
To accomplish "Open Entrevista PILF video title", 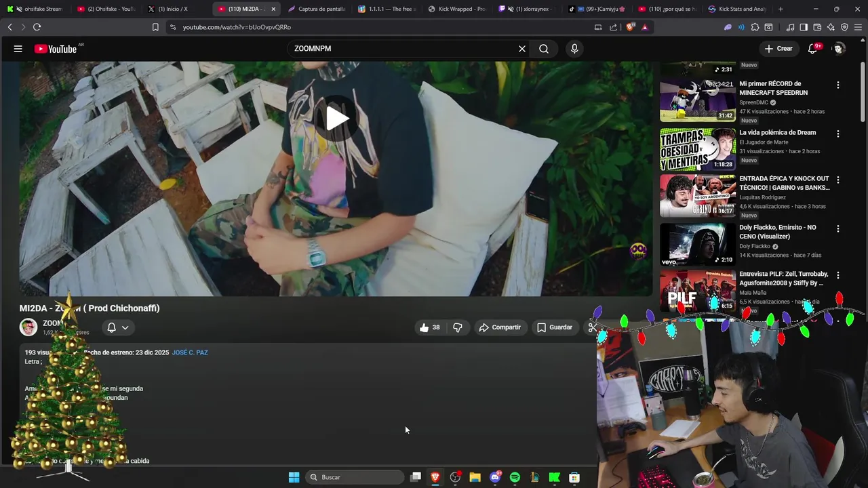I will pos(784,279).
